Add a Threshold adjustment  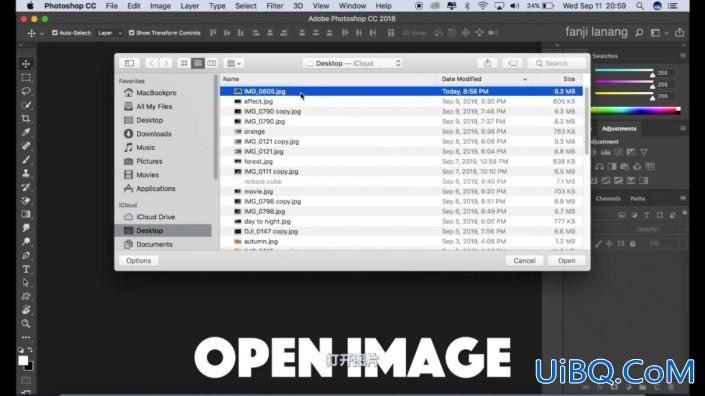(618, 181)
